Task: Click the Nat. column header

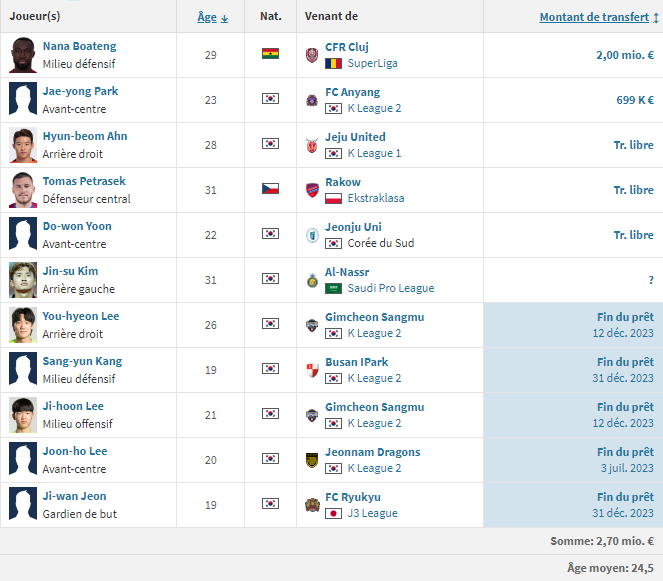Action: tap(270, 17)
